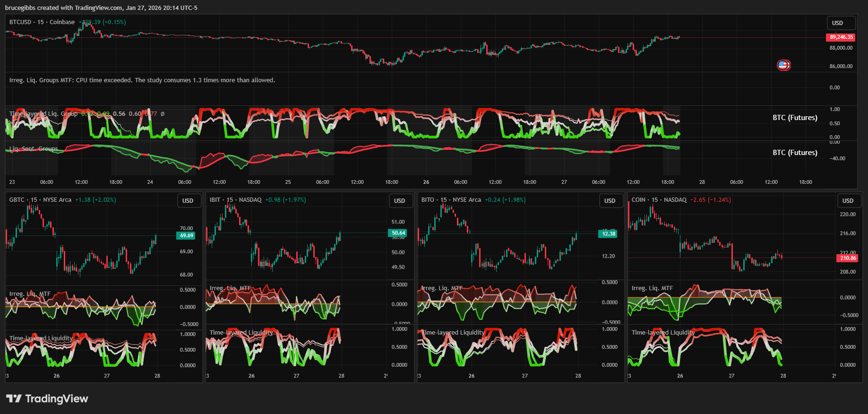Viewport: 868px width, 414px height.
Task: Click the red 89,246.35 BTC price label
Action: point(841,37)
